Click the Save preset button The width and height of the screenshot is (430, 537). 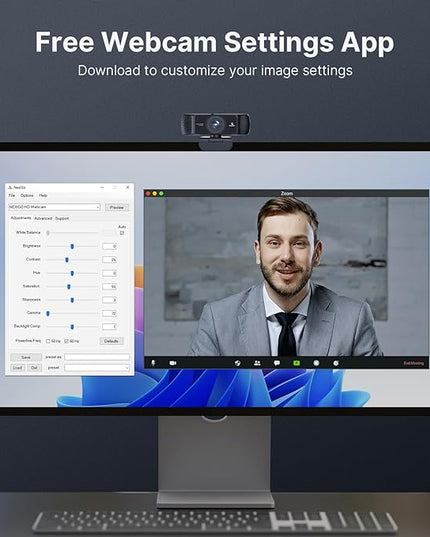pos(26,357)
